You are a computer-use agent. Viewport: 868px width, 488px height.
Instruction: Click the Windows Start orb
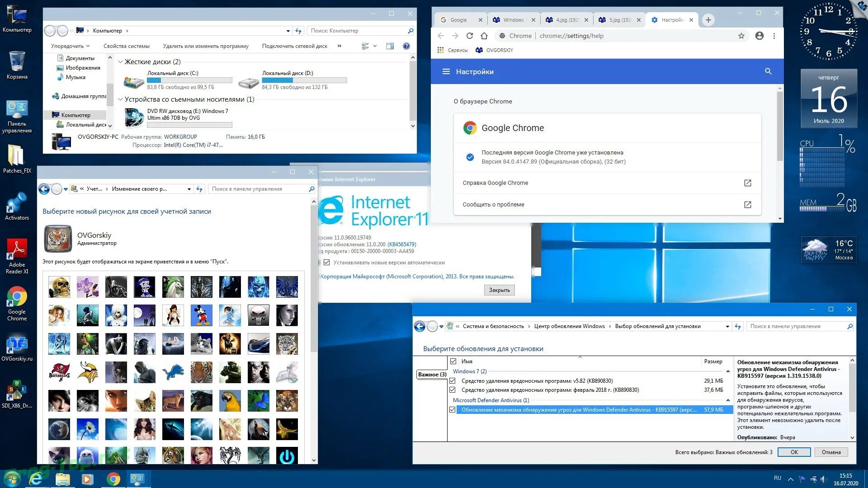pyautogui.click(x=12, y=479)
